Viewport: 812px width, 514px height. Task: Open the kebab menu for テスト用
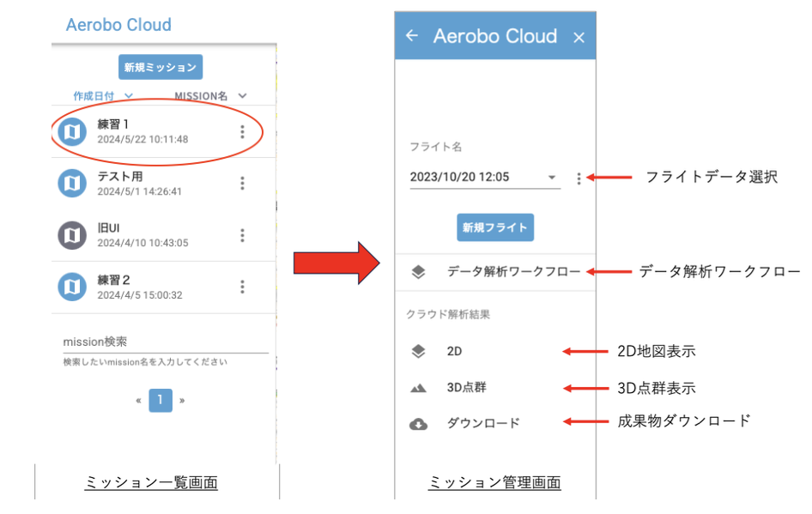242,184
